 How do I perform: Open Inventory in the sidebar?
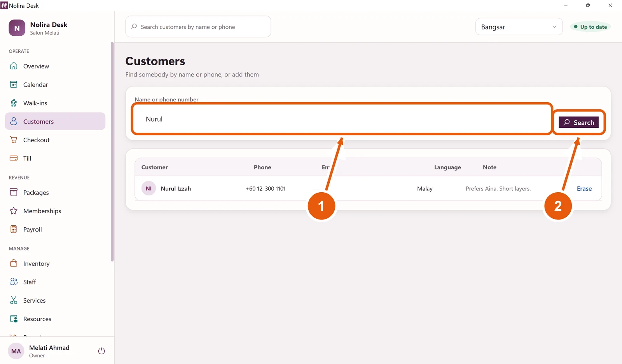point(55,263)
